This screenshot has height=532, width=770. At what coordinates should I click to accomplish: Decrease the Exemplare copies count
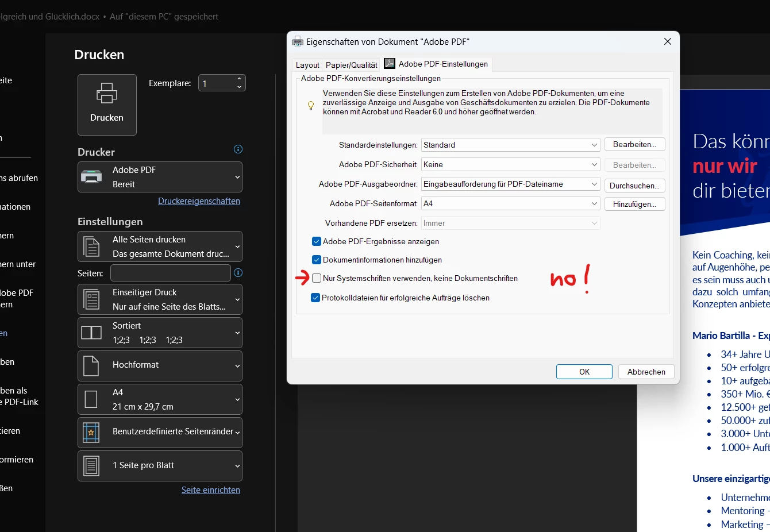click(x=239, y=87)
